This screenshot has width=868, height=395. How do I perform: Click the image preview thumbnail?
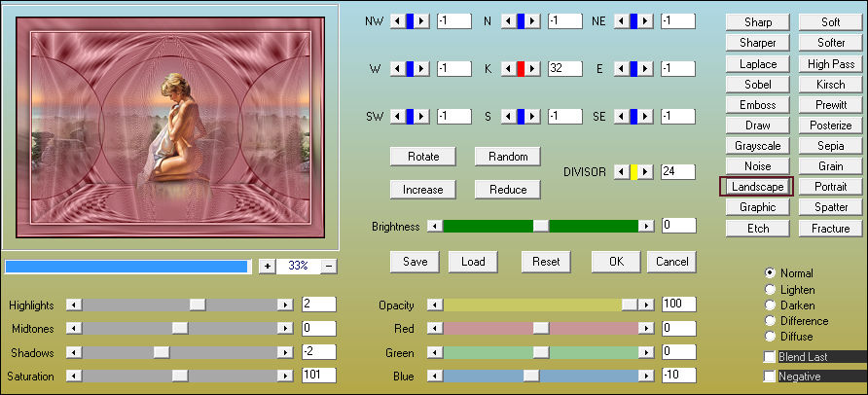coord(170,127)
